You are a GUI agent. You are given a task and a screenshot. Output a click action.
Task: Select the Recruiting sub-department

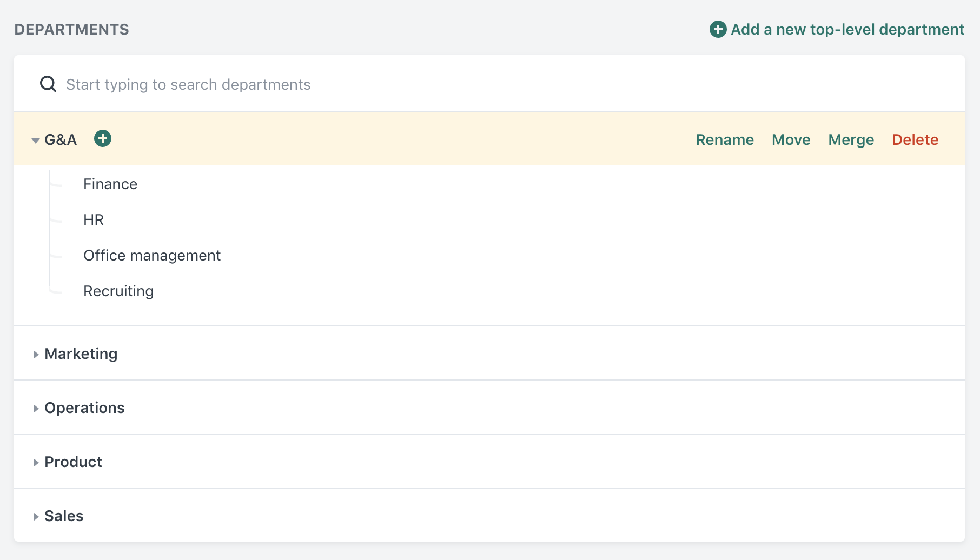click(118, 291)
